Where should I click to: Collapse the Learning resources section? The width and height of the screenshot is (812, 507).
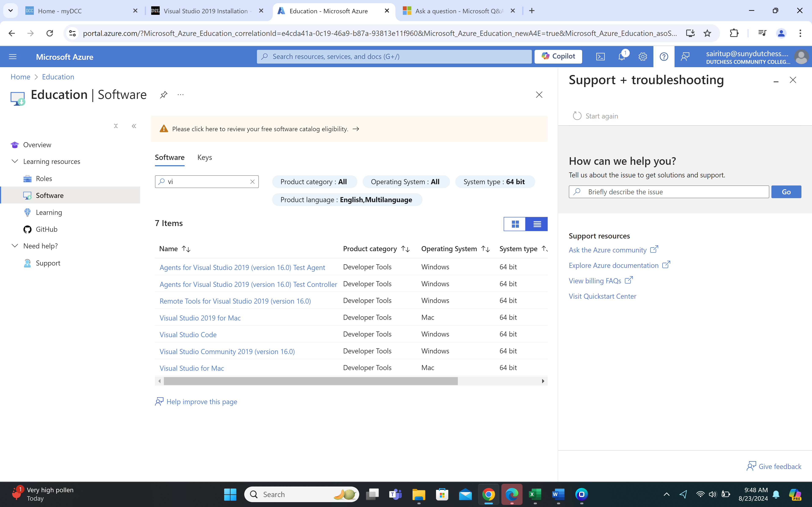point(15,161)
